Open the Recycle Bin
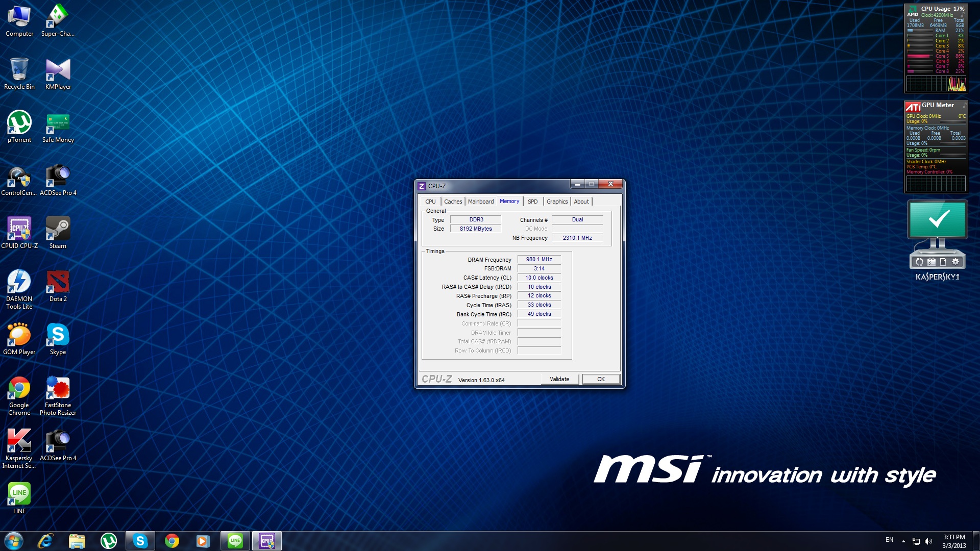Screen dimensions: 980x551 coord(19,70)
